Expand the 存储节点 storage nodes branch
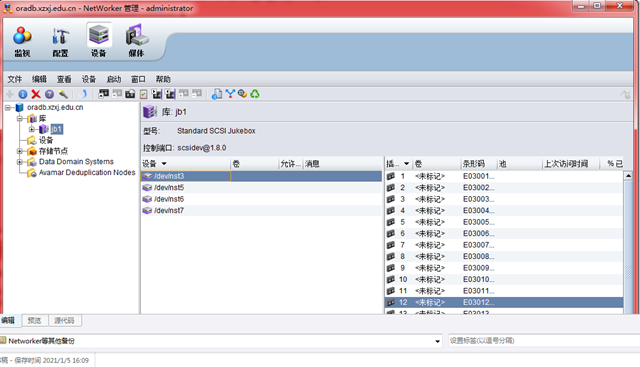640x367 pixels. pyautogui.click(x=20, y=151)
